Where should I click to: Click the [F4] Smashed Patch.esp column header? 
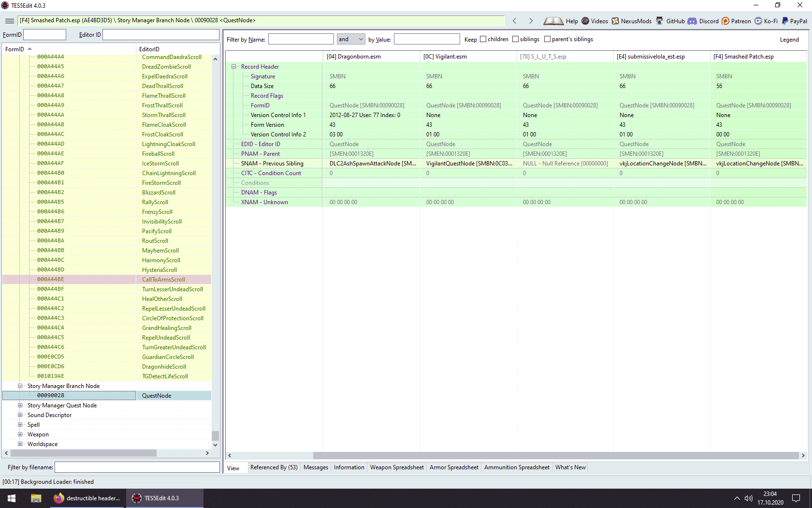coord(758,57)
